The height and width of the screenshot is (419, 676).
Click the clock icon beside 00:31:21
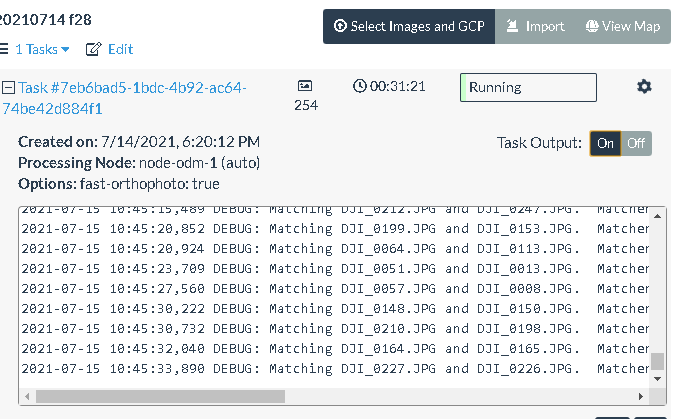[x=360, y=86]
